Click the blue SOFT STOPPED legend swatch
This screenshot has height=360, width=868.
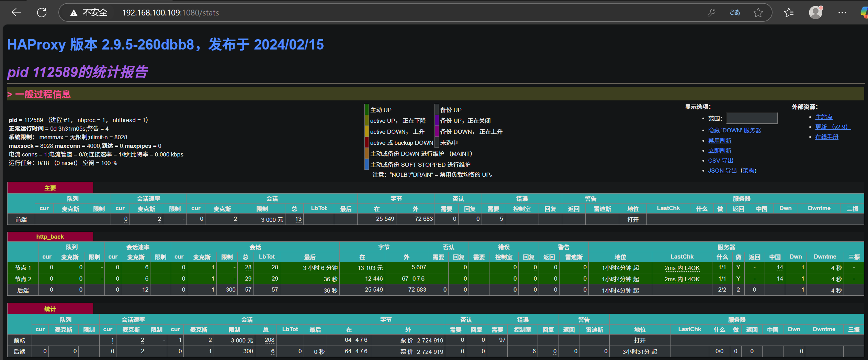pyautogui.click(x=367, y=164)
